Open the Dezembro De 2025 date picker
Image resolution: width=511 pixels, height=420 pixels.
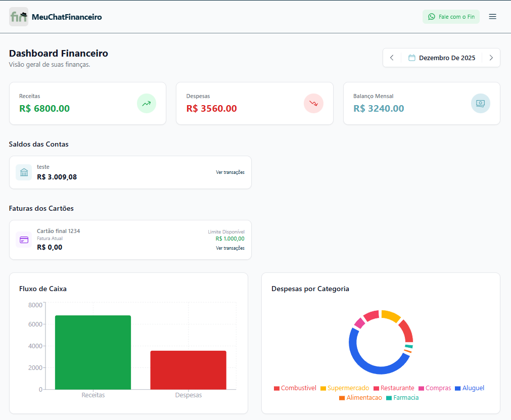[x=442, y=58]
